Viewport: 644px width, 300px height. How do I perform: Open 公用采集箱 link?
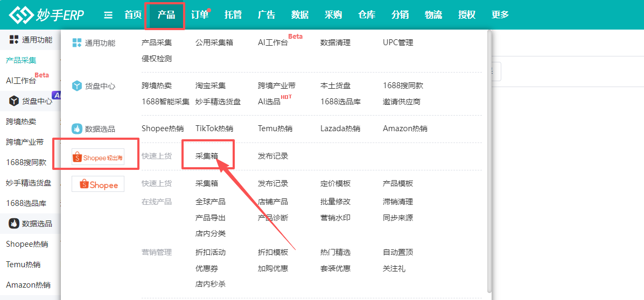pos(214,42)
